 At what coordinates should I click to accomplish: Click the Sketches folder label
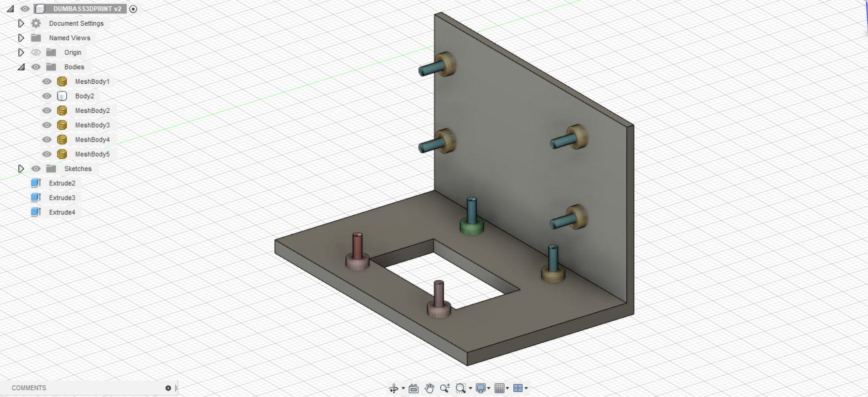[77, 168]
